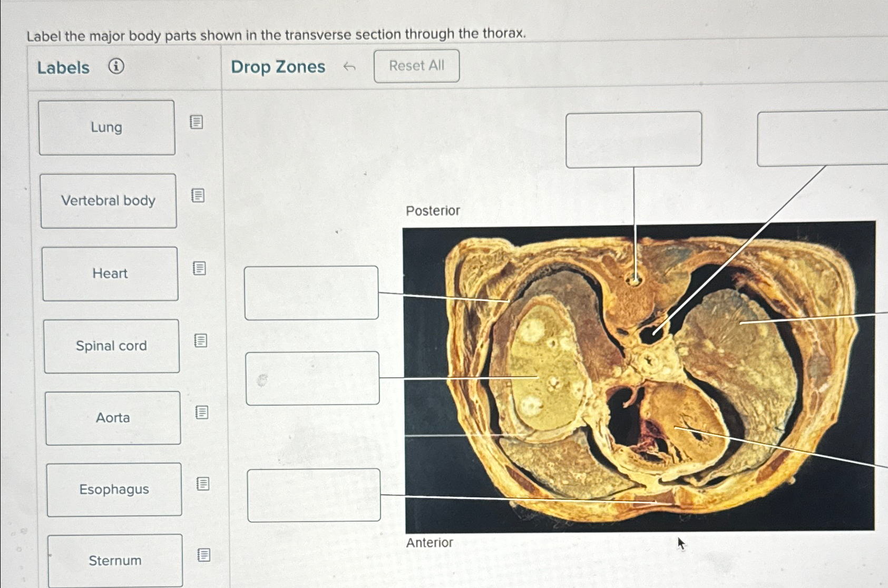Open the hint icon beside Spinal cord
This screenshot has height=588, width=888.
[200, 340]
